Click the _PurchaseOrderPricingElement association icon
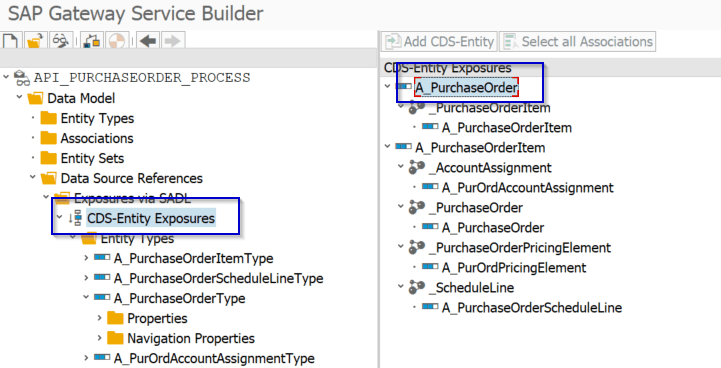Viewport: 721px width, 368px height. 417,247
